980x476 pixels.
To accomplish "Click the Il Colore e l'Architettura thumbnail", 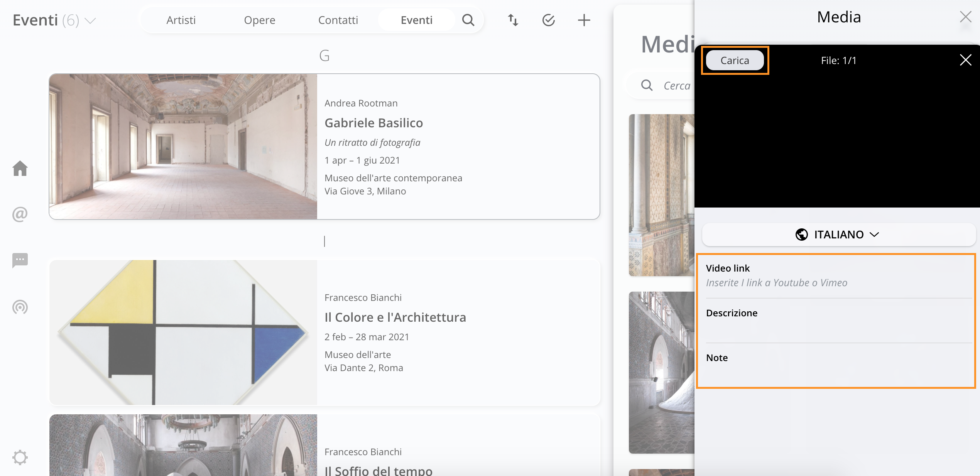I will (183, 333).
